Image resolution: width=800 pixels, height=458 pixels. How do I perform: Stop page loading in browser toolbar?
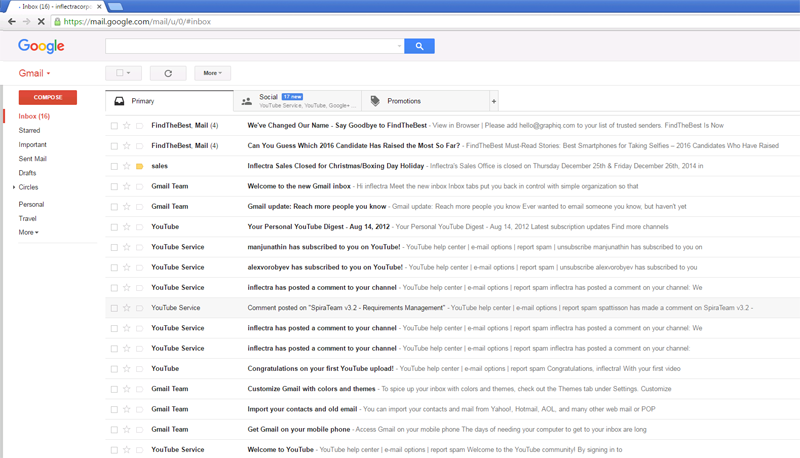pos(41,21)
